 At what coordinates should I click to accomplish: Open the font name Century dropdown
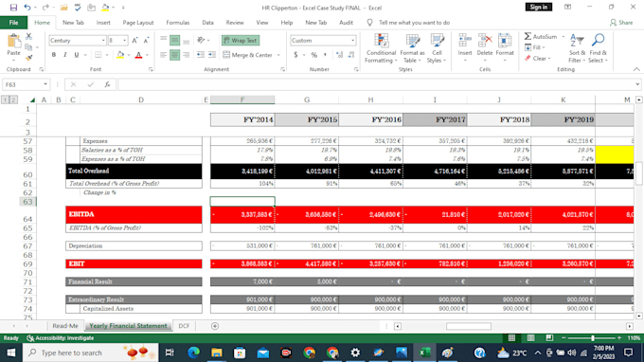point(103,40)
